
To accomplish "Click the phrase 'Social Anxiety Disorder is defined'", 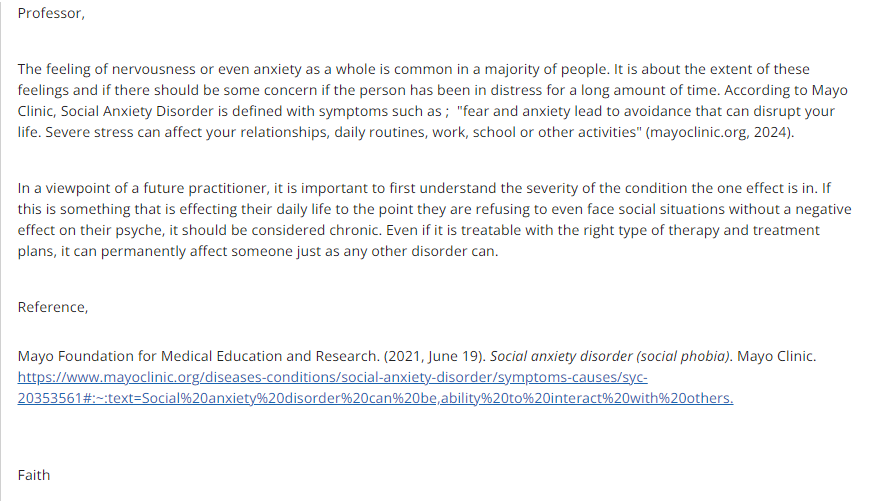I will coord(180,111).
